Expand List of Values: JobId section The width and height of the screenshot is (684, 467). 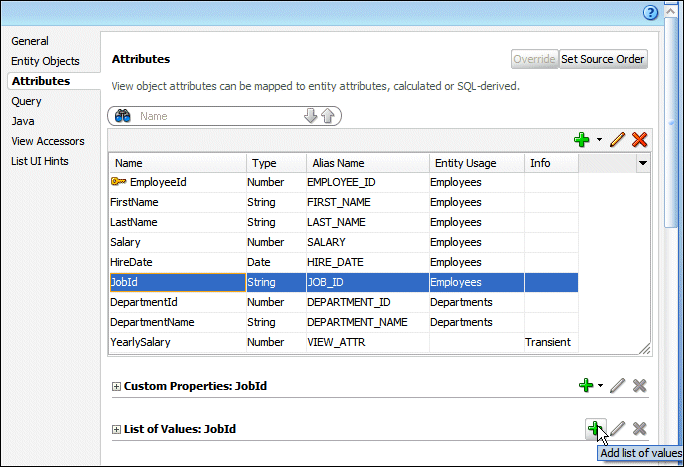pyautogui.click(x=116, y=430)
